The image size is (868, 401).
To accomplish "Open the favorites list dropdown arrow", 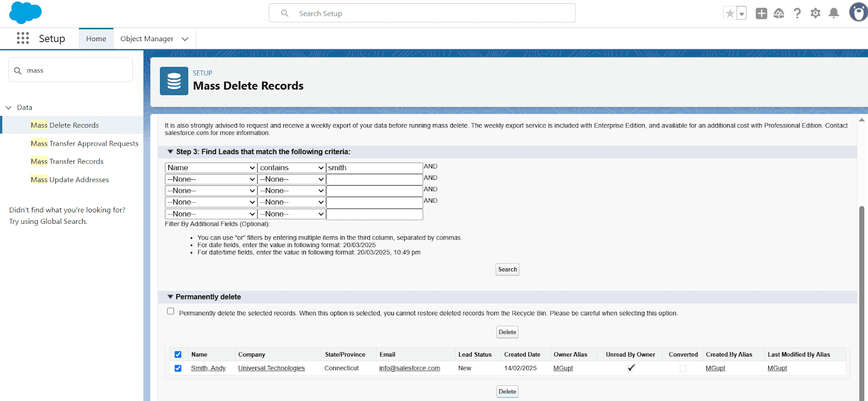I will (742, 14).
